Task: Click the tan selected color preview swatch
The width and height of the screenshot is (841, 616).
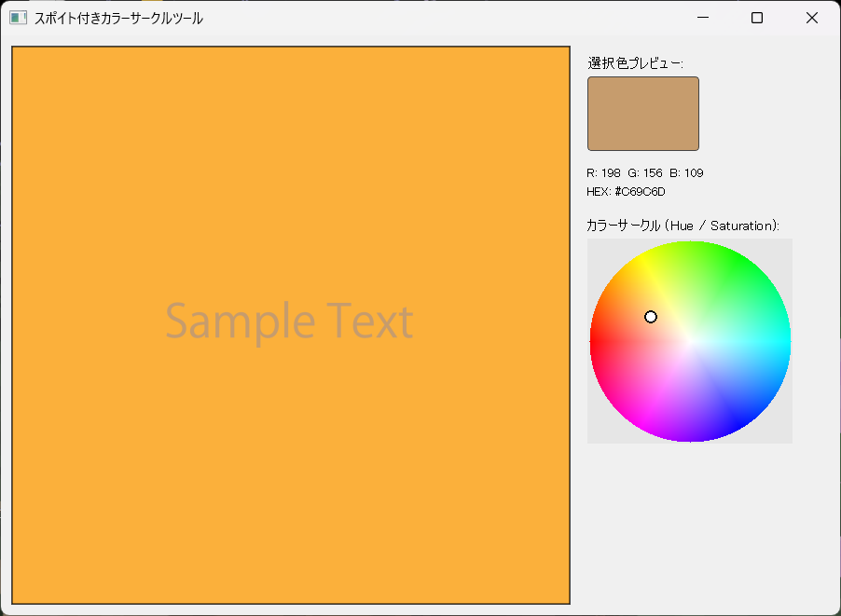Action: point(642,114)
